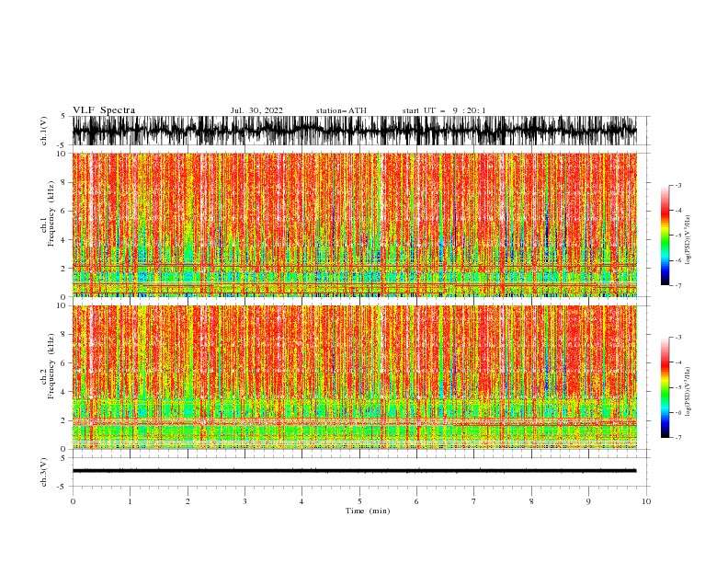Click the upper color scale bar

click(665, 236)
